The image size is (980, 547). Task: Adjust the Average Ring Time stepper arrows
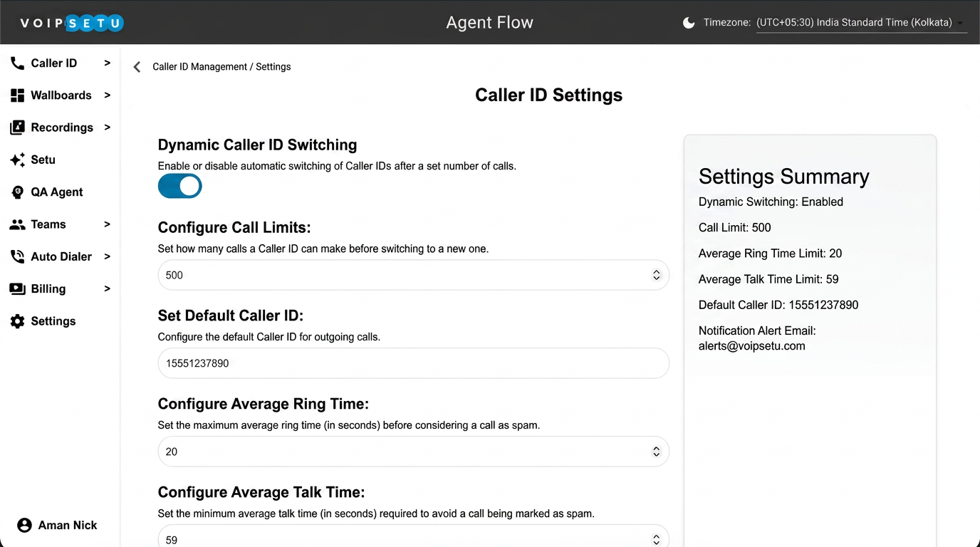(x=657, y=452)
